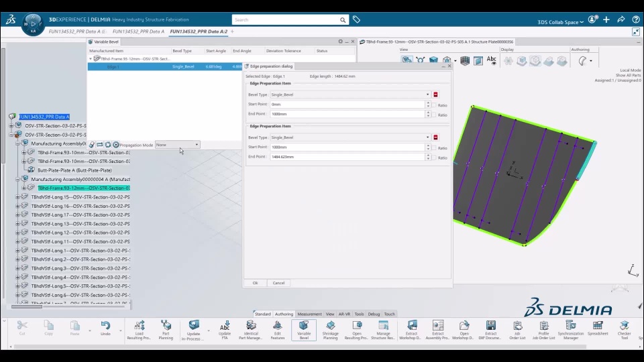Switch to Measurement toolbar tab
644x362 pixels.
click(309, 314)
